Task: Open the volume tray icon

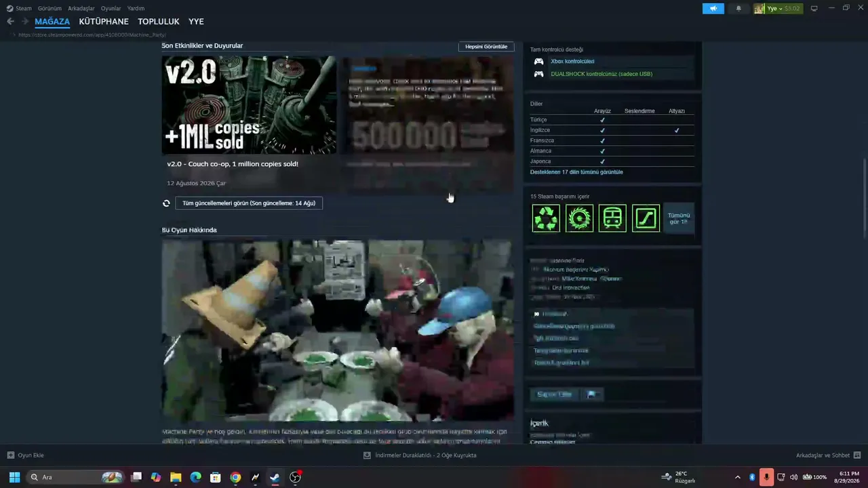Action: pos(794,477)
